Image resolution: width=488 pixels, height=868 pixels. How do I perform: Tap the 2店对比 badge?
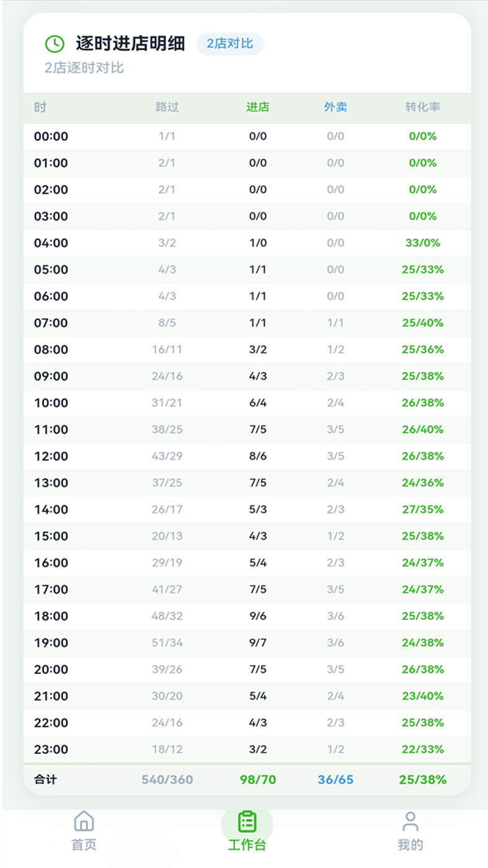pos(230,43)
